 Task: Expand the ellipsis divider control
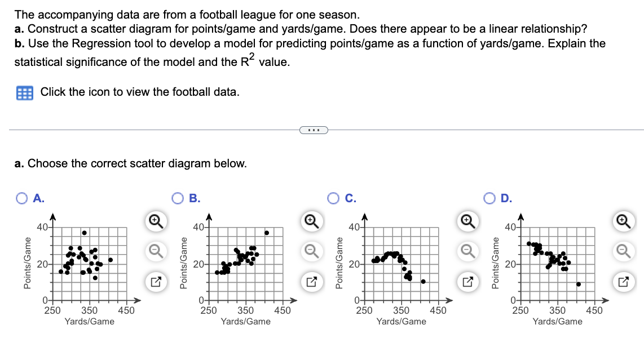click(x=314, y=130)
